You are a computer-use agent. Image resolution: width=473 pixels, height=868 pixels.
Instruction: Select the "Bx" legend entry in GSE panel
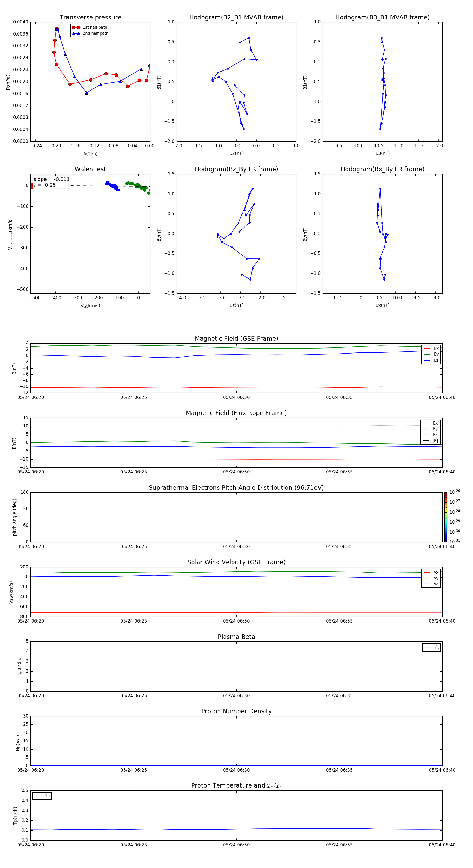click(431, 349)
